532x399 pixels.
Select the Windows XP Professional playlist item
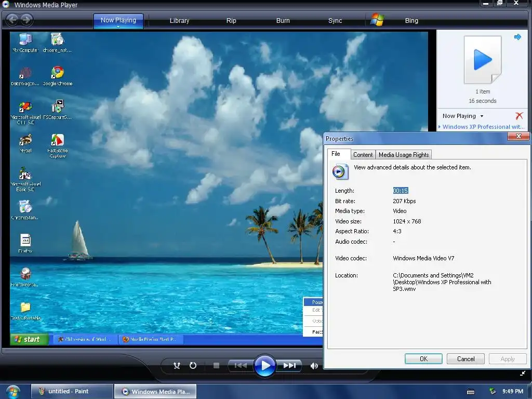click(483, 127)
